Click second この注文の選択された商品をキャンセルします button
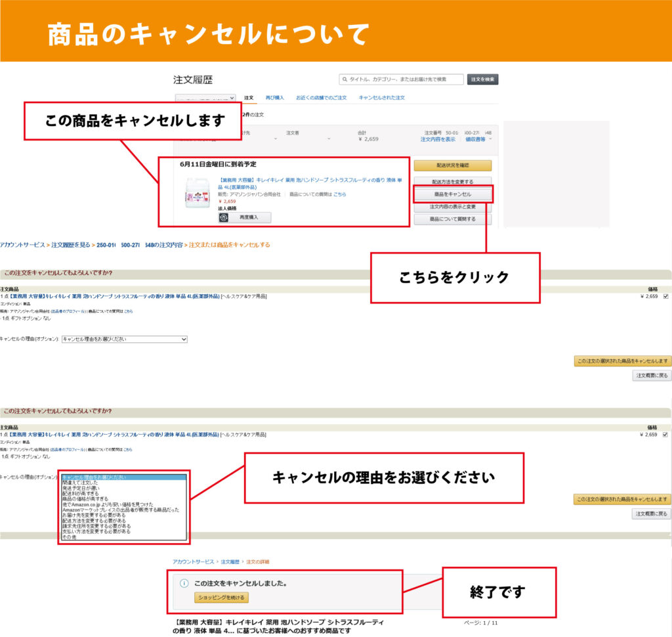Image resolution: width=672 pixels, height=637 pixels. (622, 500)
